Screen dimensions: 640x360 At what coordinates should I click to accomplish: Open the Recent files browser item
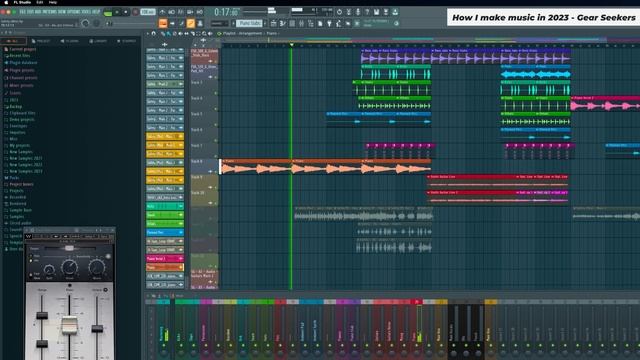17,56
